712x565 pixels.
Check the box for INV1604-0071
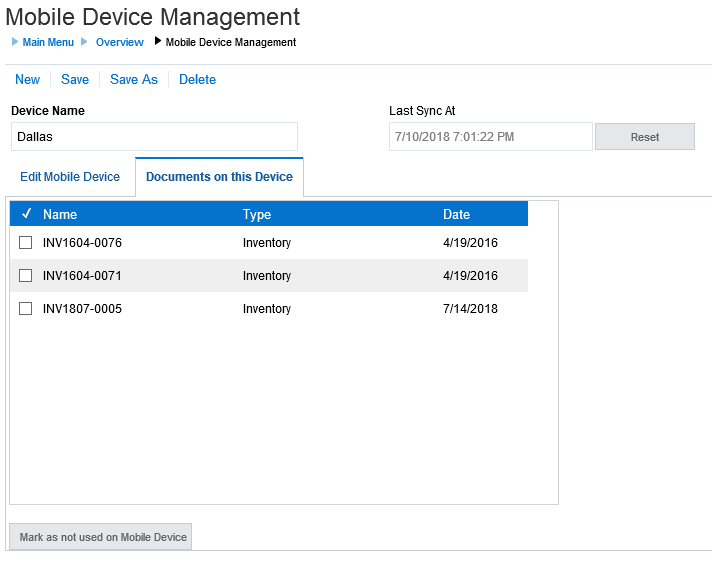[x=26, y=276]
